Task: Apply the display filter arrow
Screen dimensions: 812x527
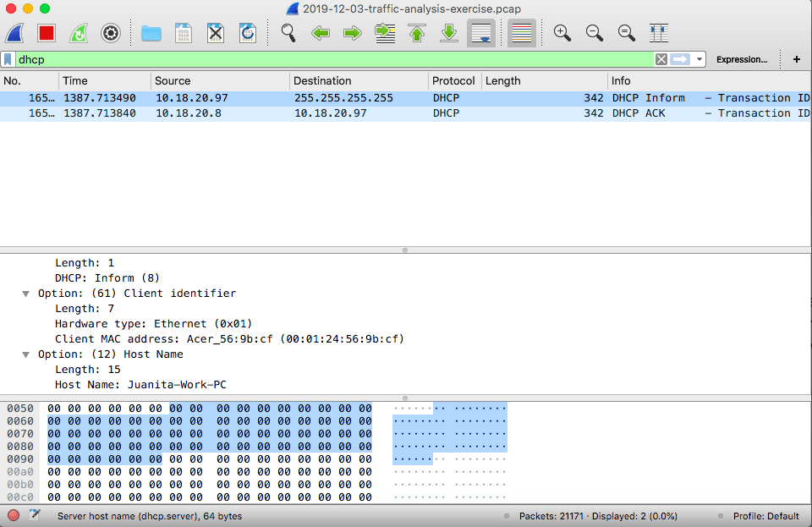Action: coord(680,59)
